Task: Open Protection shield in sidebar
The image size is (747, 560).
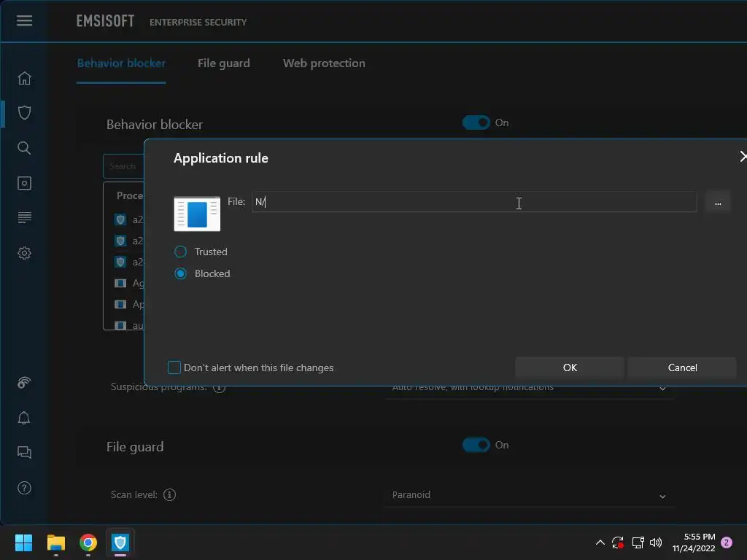Action: tap(24, 113)
